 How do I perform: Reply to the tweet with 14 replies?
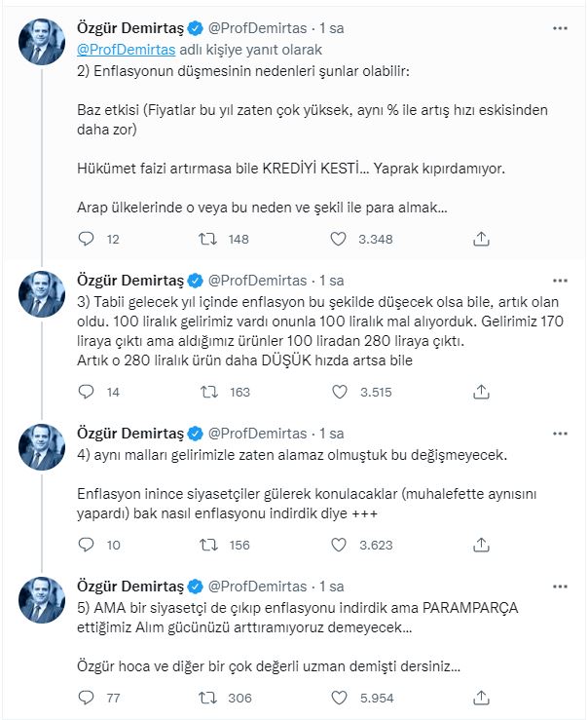pyautogui.click(x=86, y=392)
